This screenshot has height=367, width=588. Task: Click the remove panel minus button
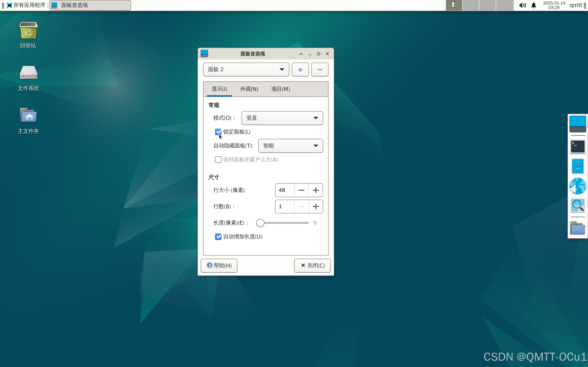(x=320, y=70)
